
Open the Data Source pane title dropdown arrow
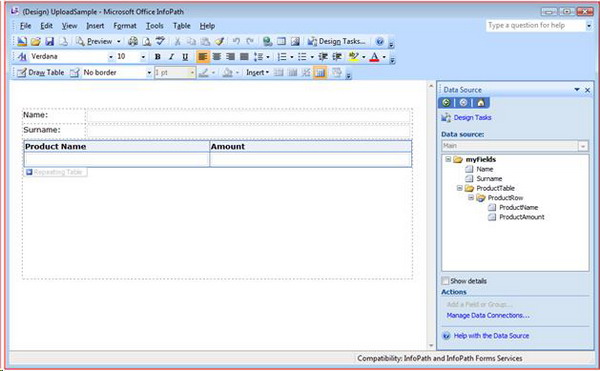coord(577,89)
